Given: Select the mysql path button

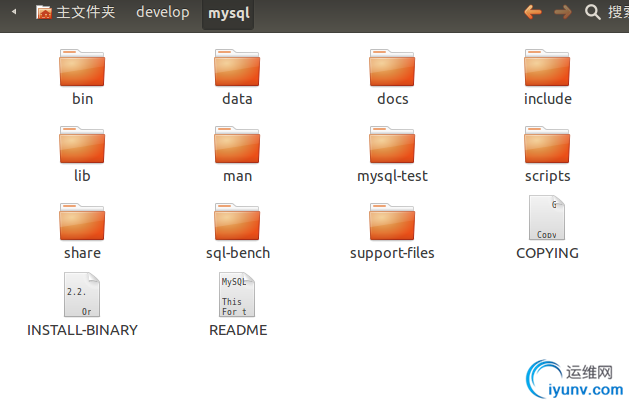Looking at the screenshot, I should click(x=229, y=13).
